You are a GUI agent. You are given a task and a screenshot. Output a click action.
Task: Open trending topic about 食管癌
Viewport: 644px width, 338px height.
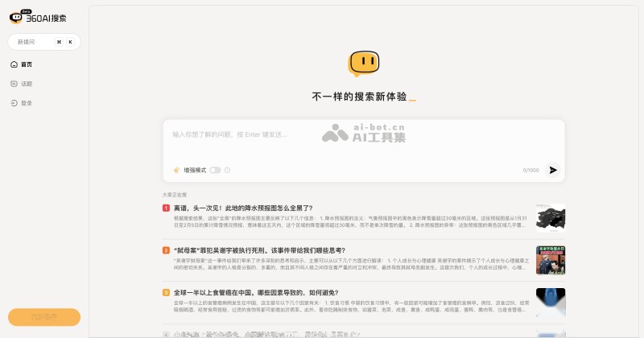click(x=256, y=293)
